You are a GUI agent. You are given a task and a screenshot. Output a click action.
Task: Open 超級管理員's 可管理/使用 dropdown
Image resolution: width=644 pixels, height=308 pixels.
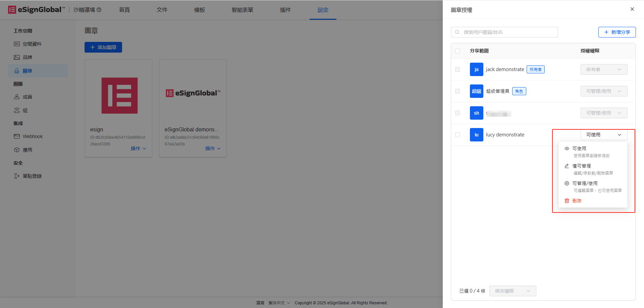click(604, 91)
